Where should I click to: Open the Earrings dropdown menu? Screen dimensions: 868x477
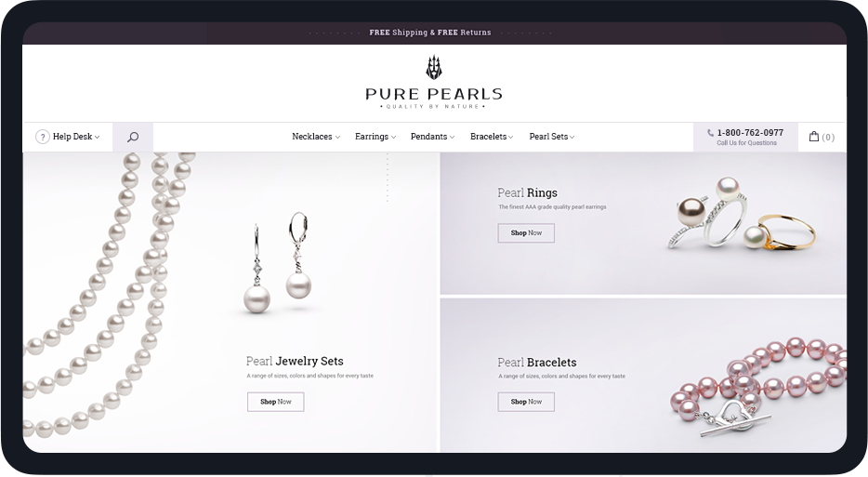coord(375,137)
